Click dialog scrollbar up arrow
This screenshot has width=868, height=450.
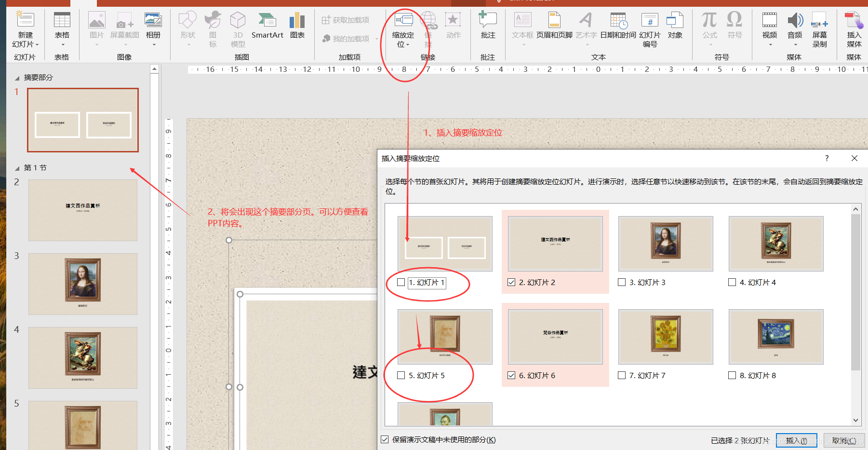point(856,209)
